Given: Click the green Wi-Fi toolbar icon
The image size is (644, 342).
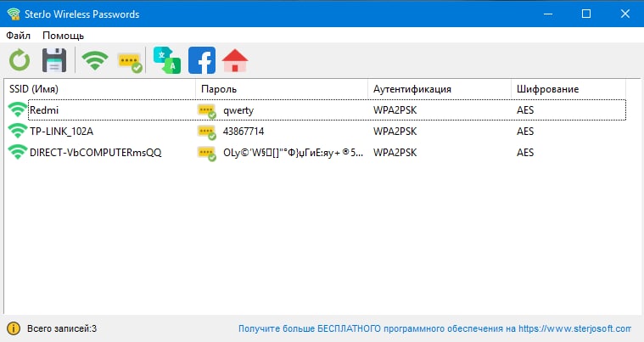Looking at the screenshot, I should click(95, 60).
